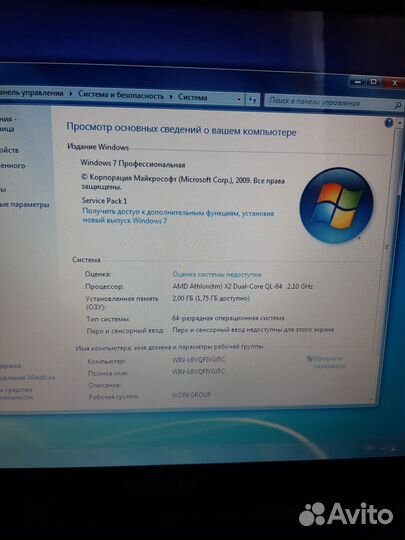
Task: Click the Оценка системы недоступна link
Action: pyautogui.click(x=217, y=274)
